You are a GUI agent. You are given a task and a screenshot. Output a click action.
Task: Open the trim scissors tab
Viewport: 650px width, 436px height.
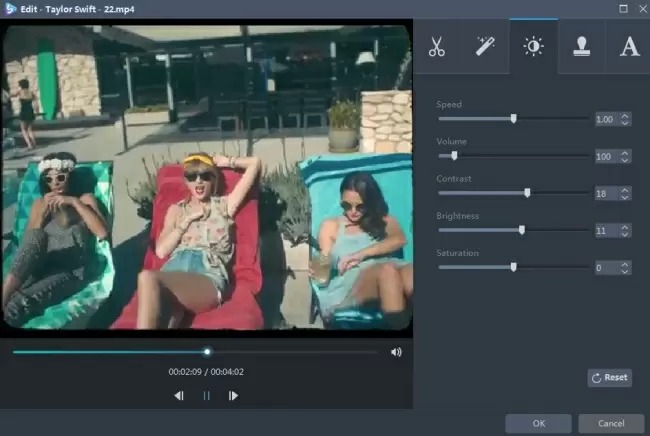pyautogui.click(x=437, y=47)
